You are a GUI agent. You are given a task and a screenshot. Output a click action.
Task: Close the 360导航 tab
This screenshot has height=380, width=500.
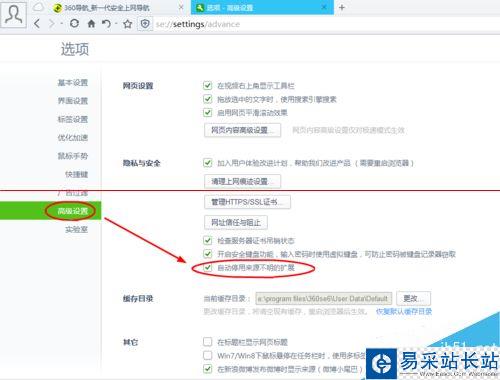click(181, 7)
